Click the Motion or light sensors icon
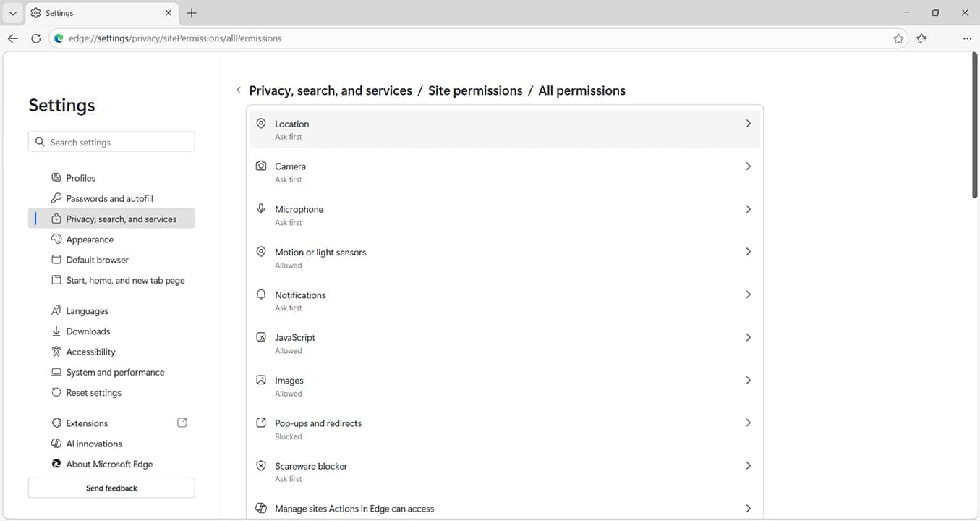The image size is (980, 521). point(261,251)
